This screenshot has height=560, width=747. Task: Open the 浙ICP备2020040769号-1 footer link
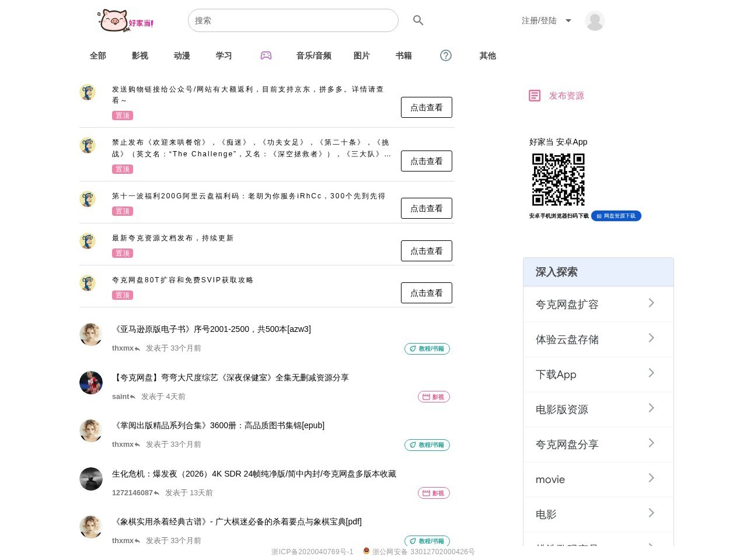coord(312,552)
